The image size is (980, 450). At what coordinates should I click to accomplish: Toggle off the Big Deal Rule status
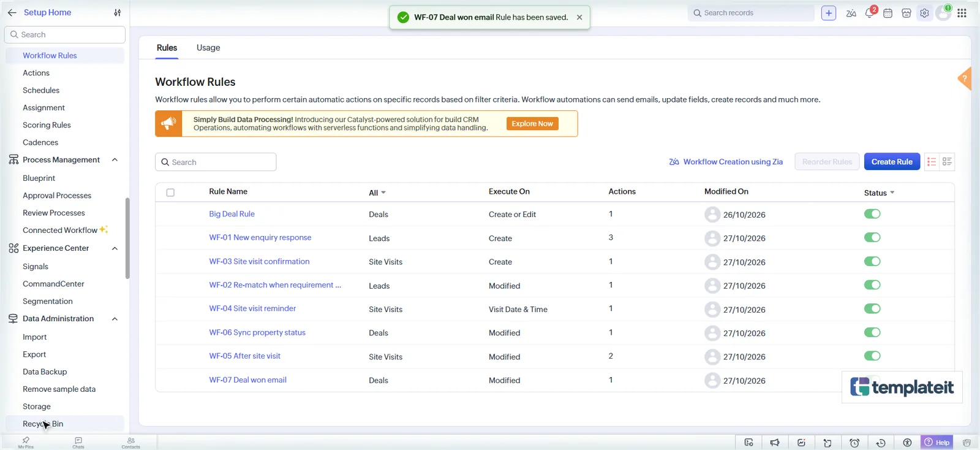(872, 214)
